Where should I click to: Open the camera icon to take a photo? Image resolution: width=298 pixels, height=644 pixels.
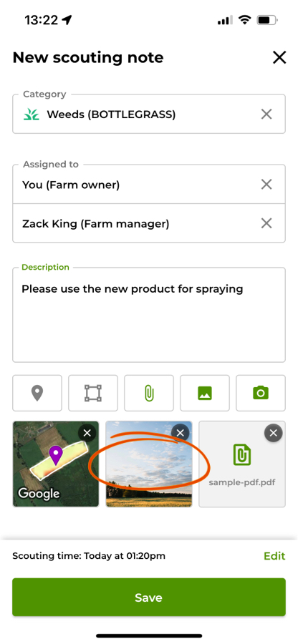click(x=261, y=393)
